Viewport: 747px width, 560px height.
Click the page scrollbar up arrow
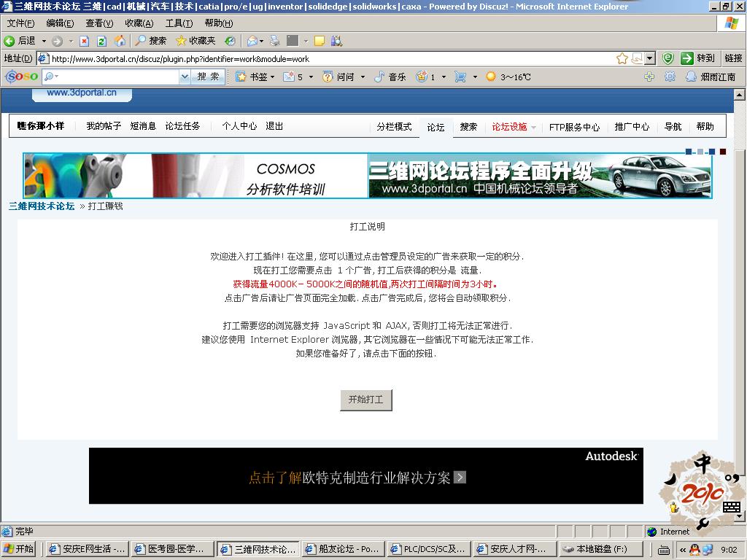click(x=739, y=95)
